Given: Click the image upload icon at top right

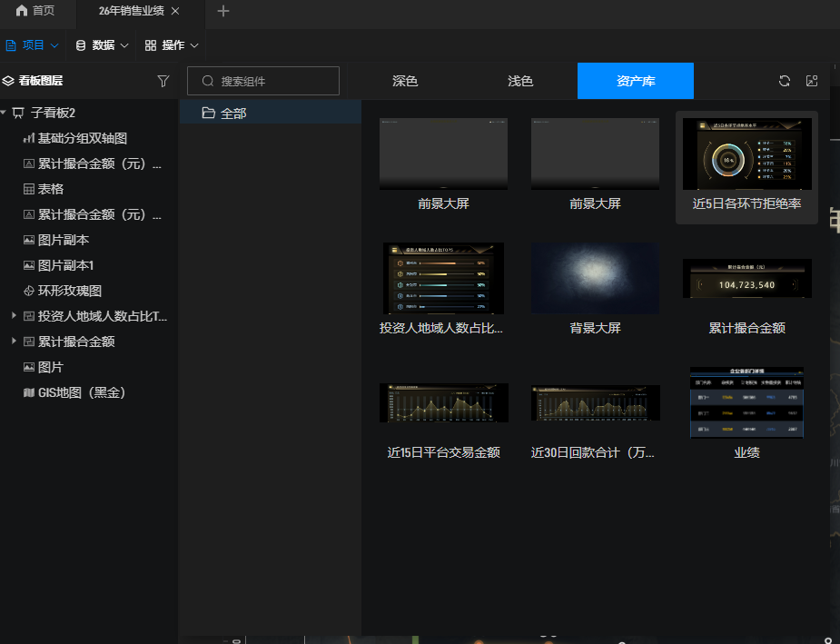Looking at the screenshot, I should point(812,81).
